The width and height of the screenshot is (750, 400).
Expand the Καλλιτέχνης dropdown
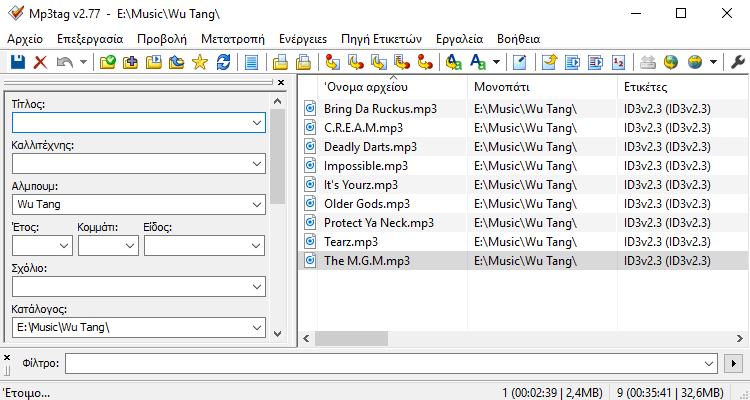[256, 164]
